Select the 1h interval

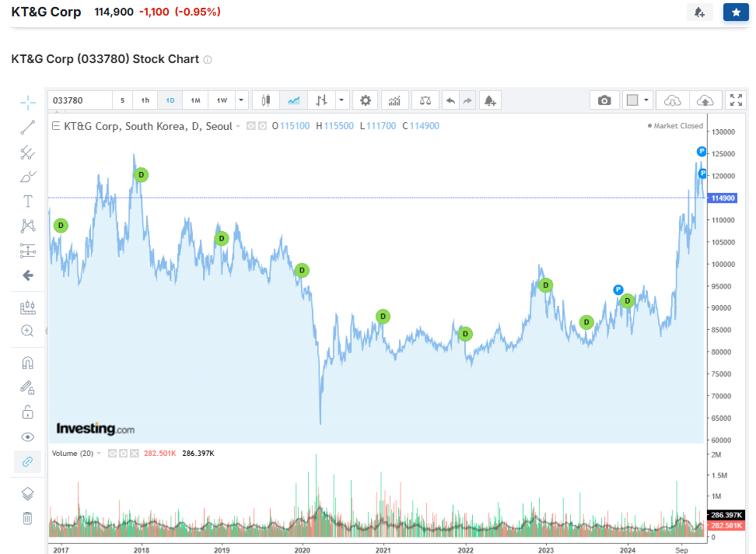point(145,100)
